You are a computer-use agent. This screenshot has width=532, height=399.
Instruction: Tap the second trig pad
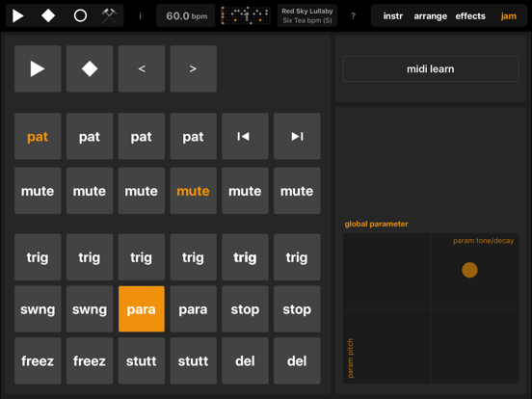point(90,257)
